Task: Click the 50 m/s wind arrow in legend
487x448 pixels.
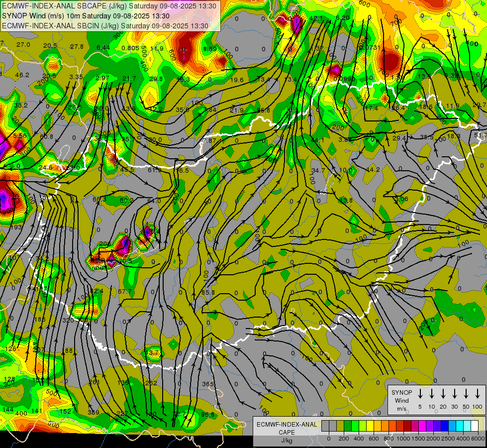Action: tap(466, 394)
